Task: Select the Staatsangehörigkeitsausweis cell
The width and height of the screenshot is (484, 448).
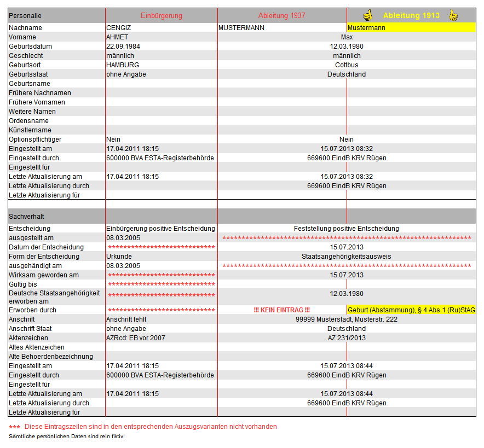Action: [347, 257]
